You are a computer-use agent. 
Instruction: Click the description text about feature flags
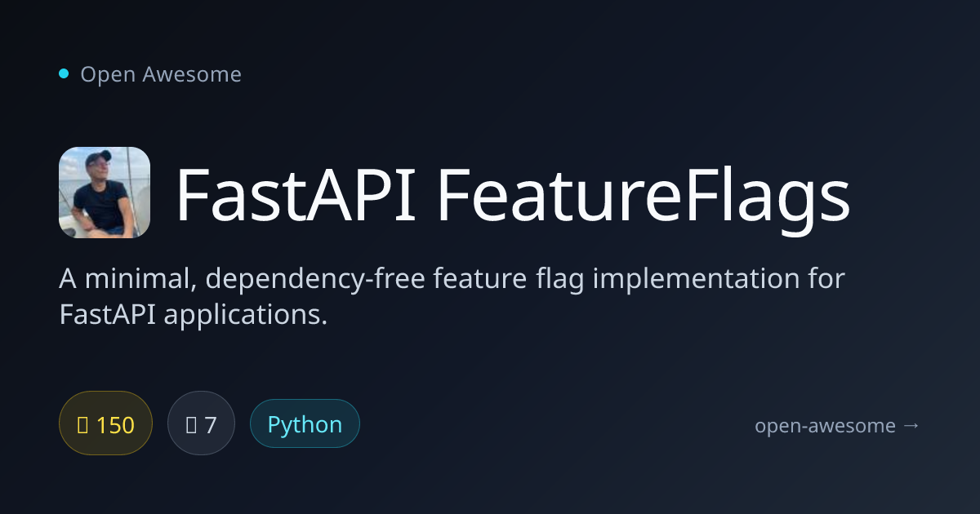tap(452, 295)
